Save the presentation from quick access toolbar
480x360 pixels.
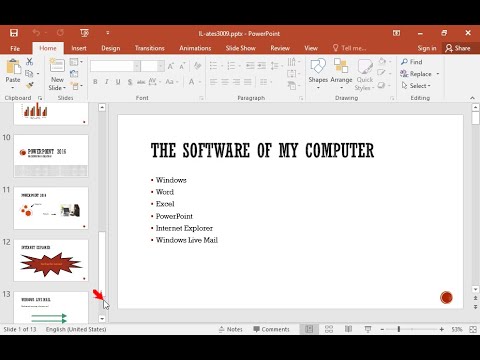pyautogui.click(x=14, y=33)
